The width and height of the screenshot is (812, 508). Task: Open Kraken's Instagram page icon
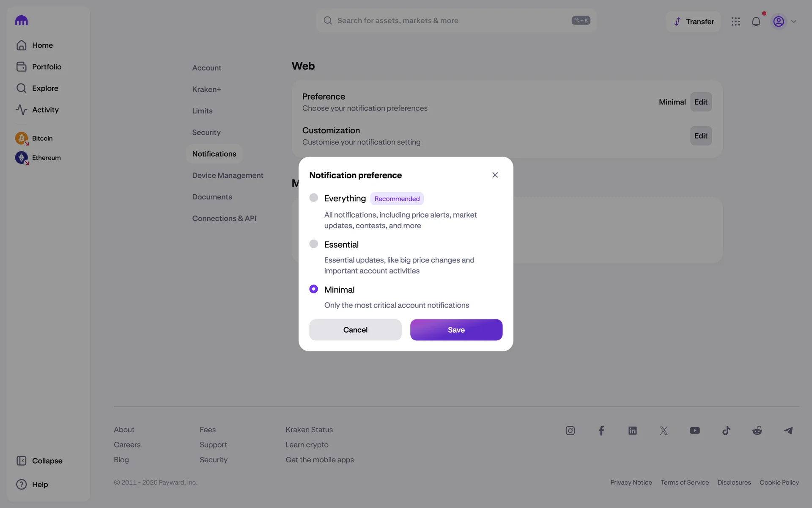[570, 431]
